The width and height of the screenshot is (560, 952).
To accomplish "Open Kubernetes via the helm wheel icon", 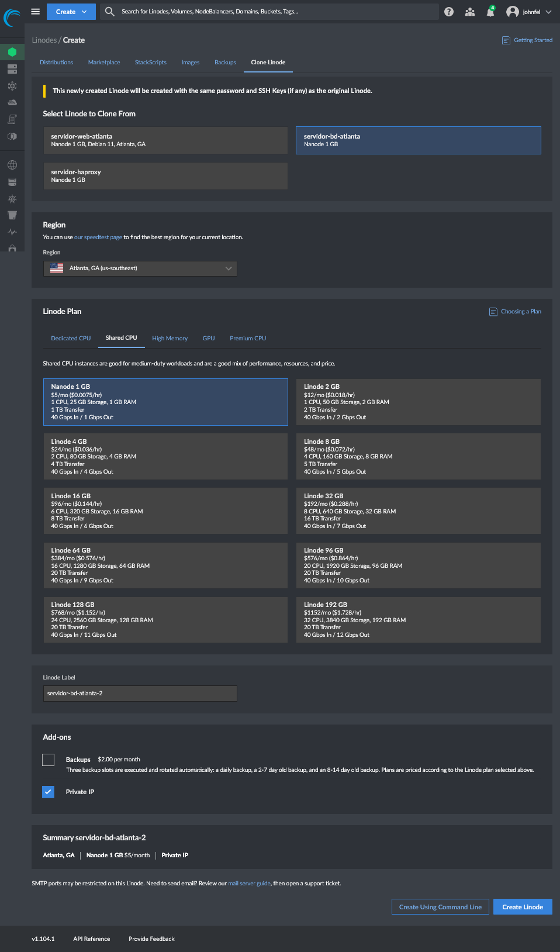I will (12, 199).
